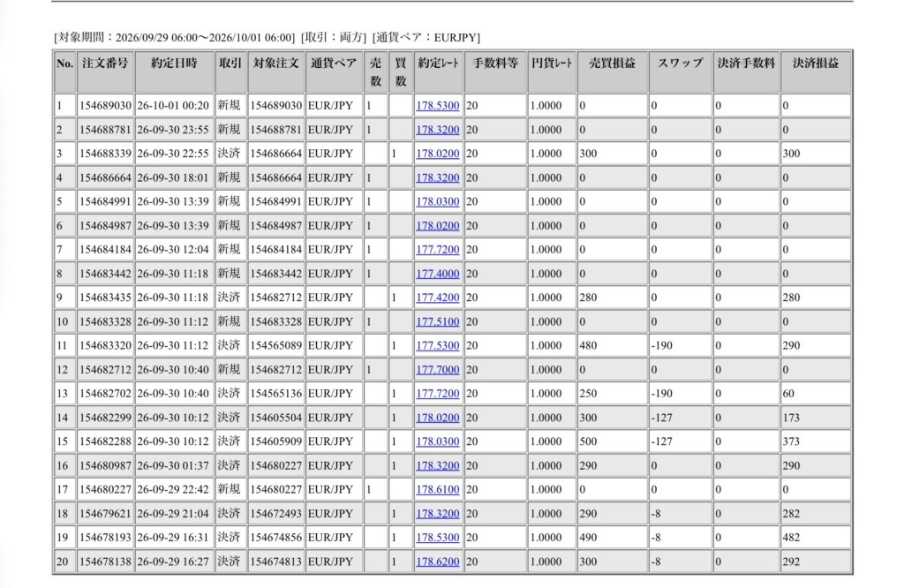Screen dimensions: 904x588
Task: Select target order 154565089 cell
Action: pos(276,345)
